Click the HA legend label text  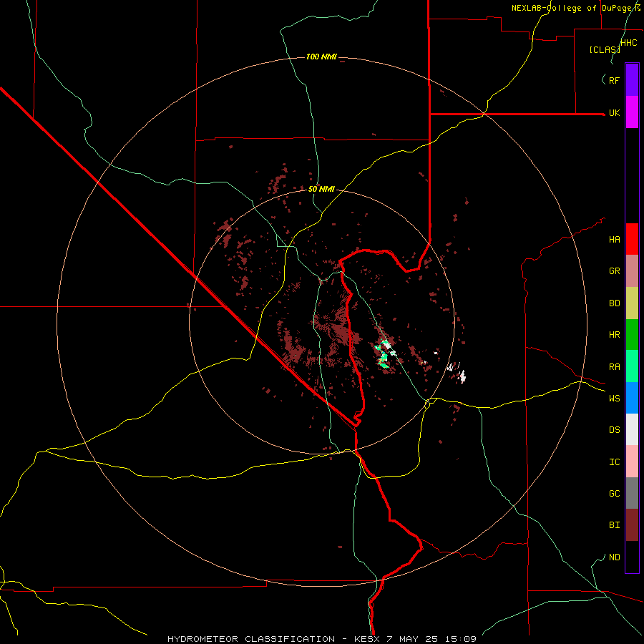614,240
